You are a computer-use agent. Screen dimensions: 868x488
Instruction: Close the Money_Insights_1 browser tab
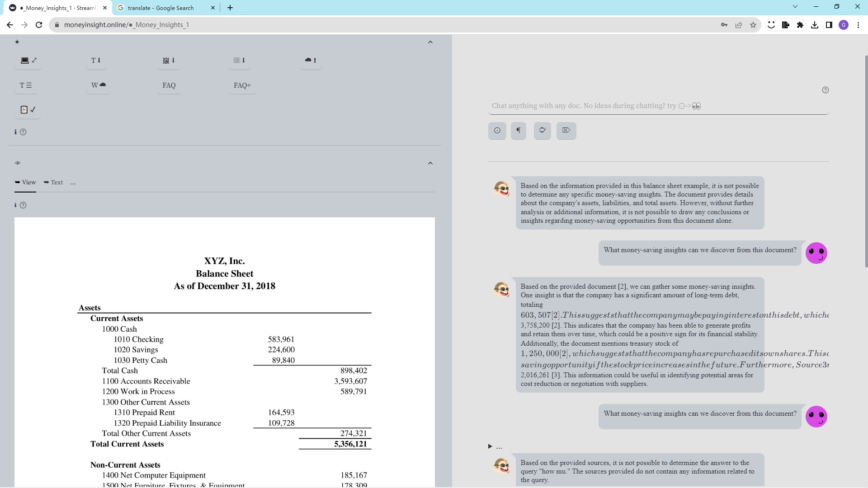[105, 8]
